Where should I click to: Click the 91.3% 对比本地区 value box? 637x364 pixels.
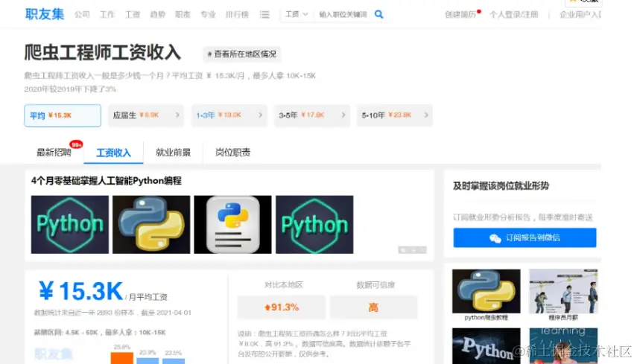[x=282, y=307]
